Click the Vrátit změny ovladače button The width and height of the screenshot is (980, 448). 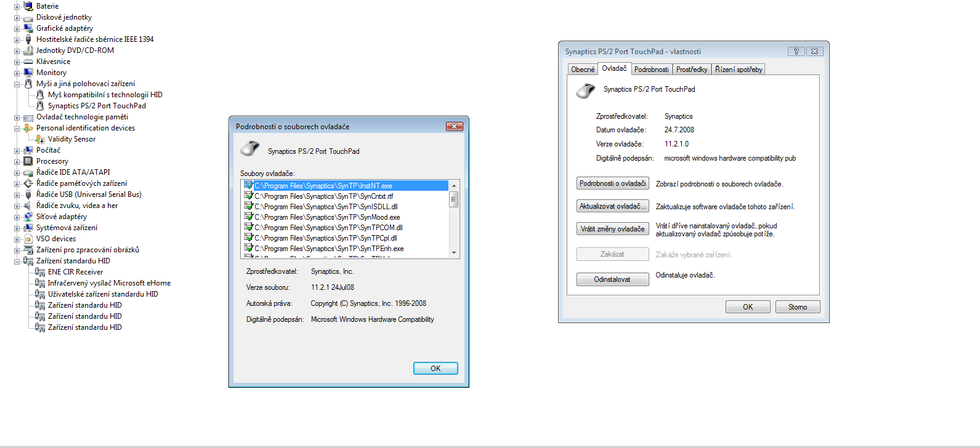(613, 229)
